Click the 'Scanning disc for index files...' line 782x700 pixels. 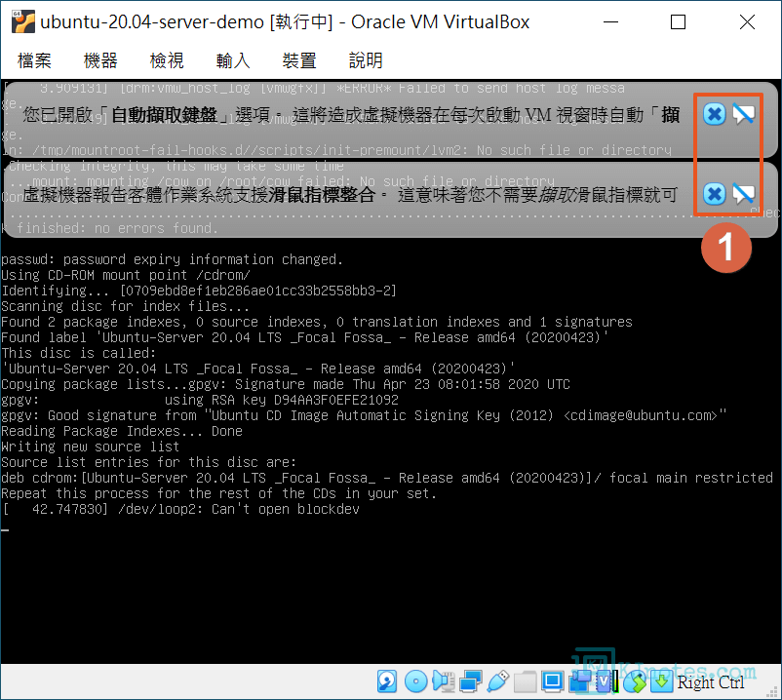(x=125, y=306)
